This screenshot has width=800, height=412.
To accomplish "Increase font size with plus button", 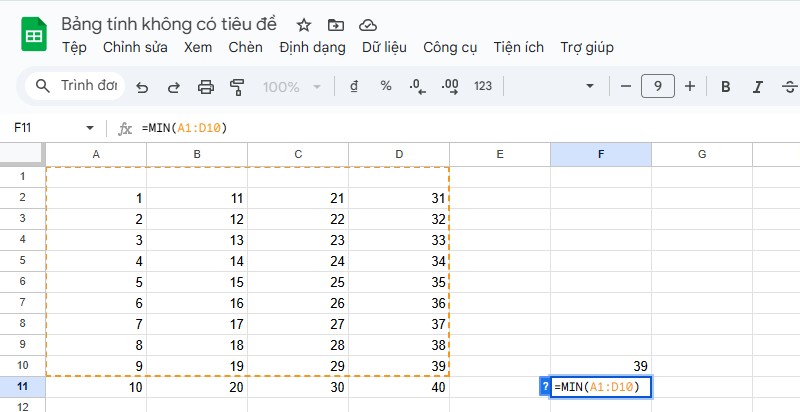I will [690, 86].
